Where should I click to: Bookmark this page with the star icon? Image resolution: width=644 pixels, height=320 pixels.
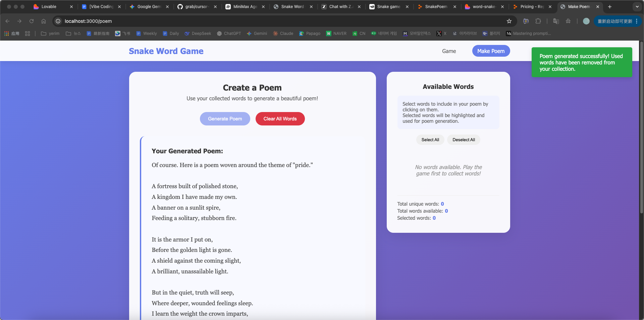click(509, 21)
